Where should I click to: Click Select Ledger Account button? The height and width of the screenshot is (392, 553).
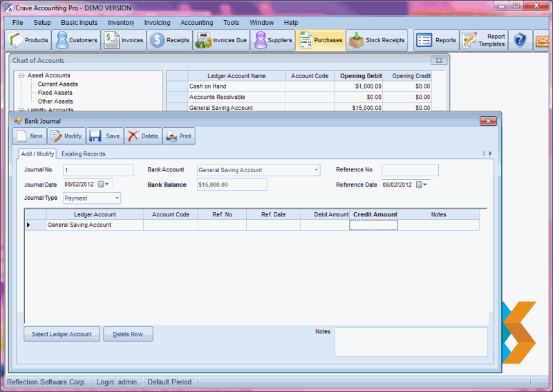click(62, 334)
